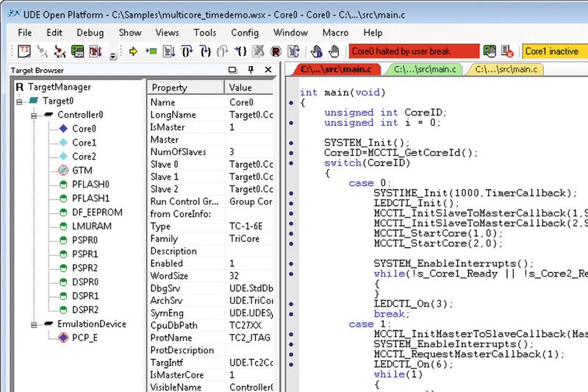The image size is (588, 392).
Task: Switch to the red main.c tab
Action: point(336,69)
